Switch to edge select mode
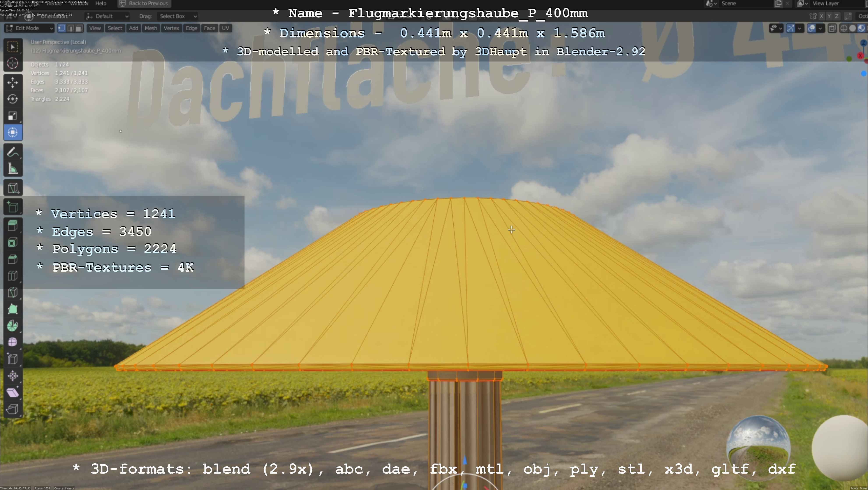This screenshot has width=868, height=490. click(70, 28)
